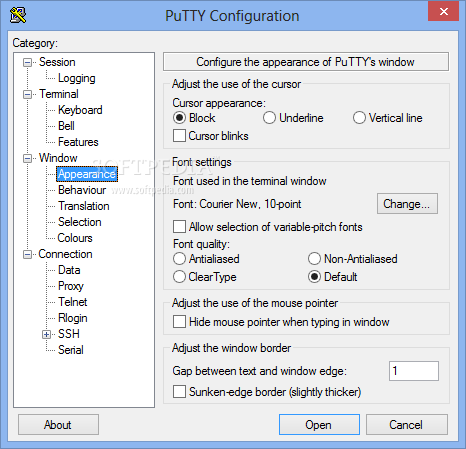Pick Non-Antialiased font quality
The image size is (466, 449).
click(314, 259)
